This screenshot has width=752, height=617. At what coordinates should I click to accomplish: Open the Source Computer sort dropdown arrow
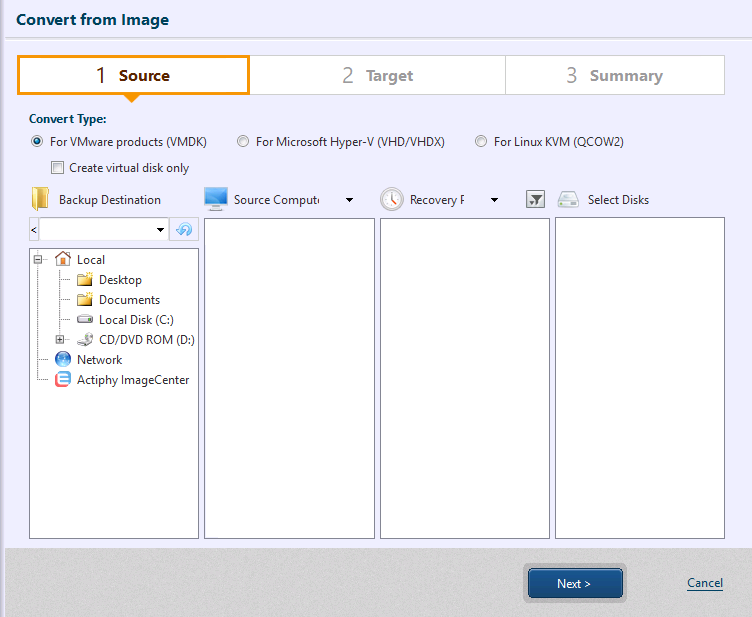pos(349,200)
